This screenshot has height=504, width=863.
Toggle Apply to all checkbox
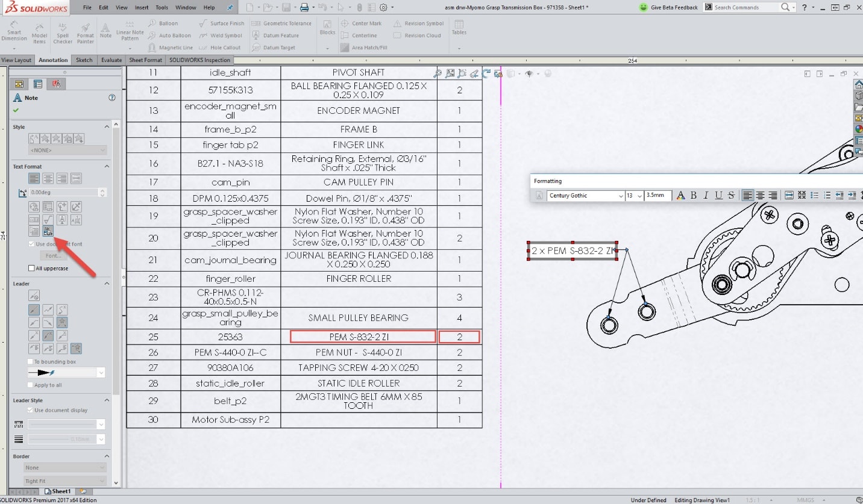pyautogui.click(x=31, y=385)
